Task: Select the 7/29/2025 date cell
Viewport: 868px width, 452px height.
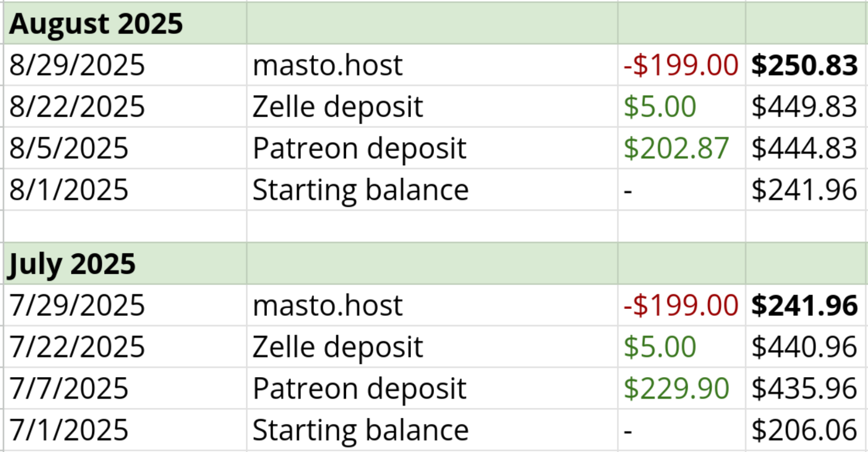Action: coord(77,305)
